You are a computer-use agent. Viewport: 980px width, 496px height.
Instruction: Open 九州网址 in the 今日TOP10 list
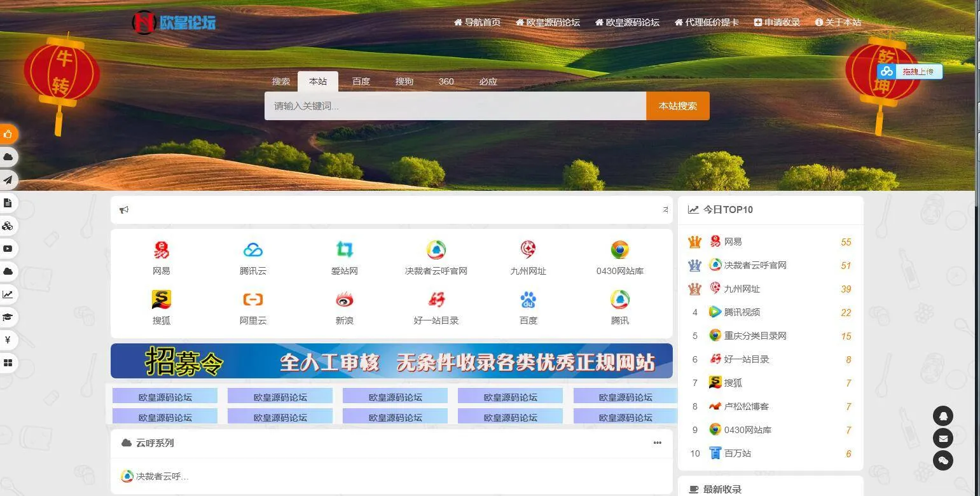(x=742, y=289)
